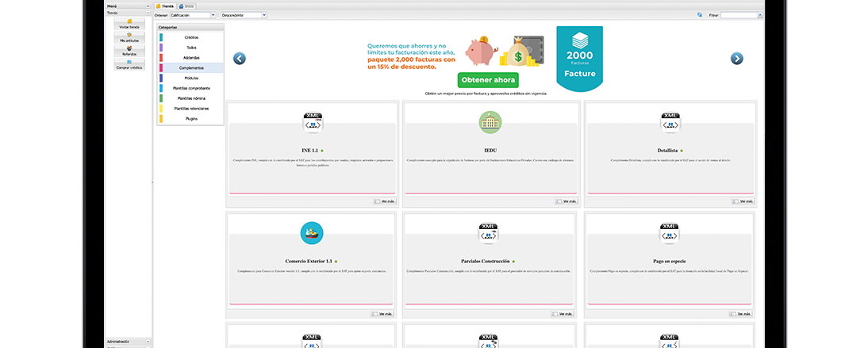868x348 pixels.
Task: Click the IEDU school building icon
Action: 490,122
